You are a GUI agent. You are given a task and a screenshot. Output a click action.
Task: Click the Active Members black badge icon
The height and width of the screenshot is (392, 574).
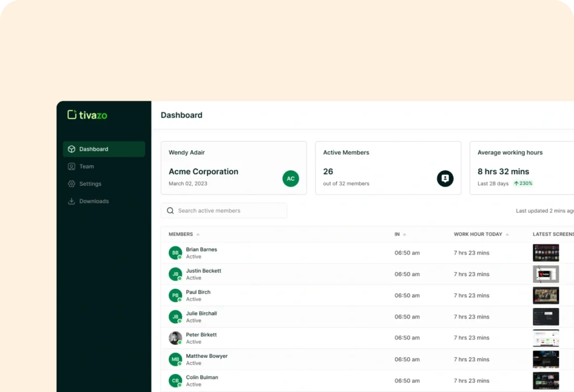(x=445, y=179)
